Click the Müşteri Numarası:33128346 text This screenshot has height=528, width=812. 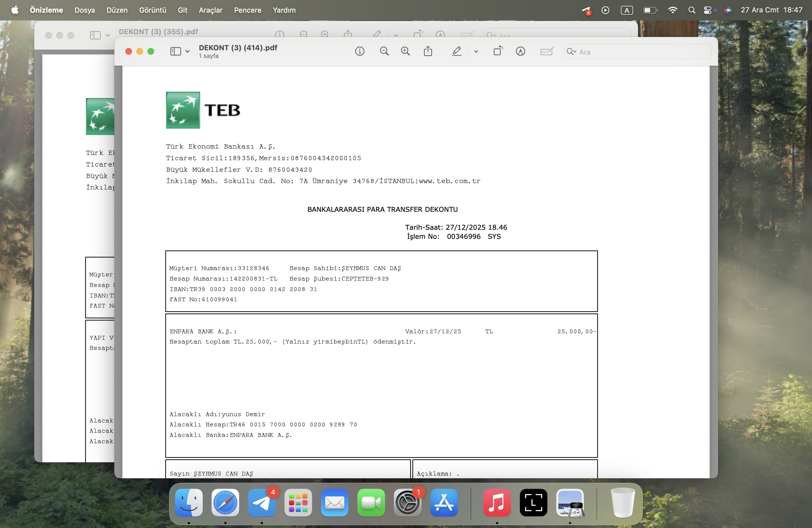[219, 268]
